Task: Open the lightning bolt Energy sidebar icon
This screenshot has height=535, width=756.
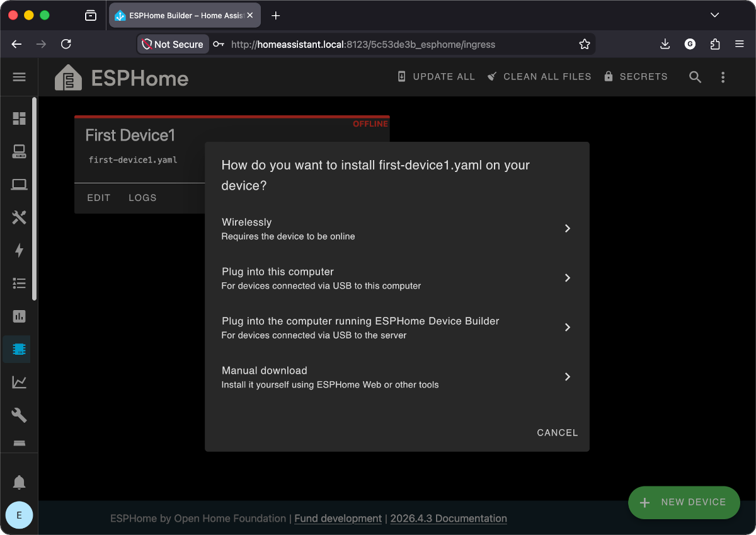Action: pos(19,250)
